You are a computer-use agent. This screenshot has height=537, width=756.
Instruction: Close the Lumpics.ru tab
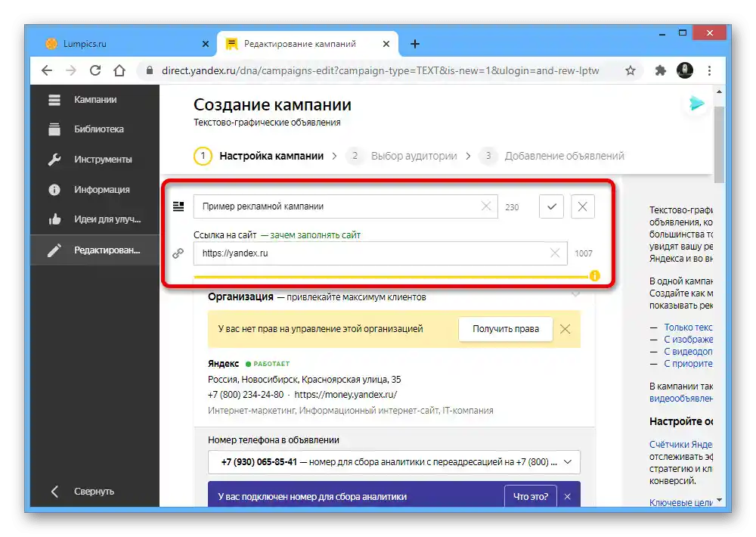coord(206,44)
